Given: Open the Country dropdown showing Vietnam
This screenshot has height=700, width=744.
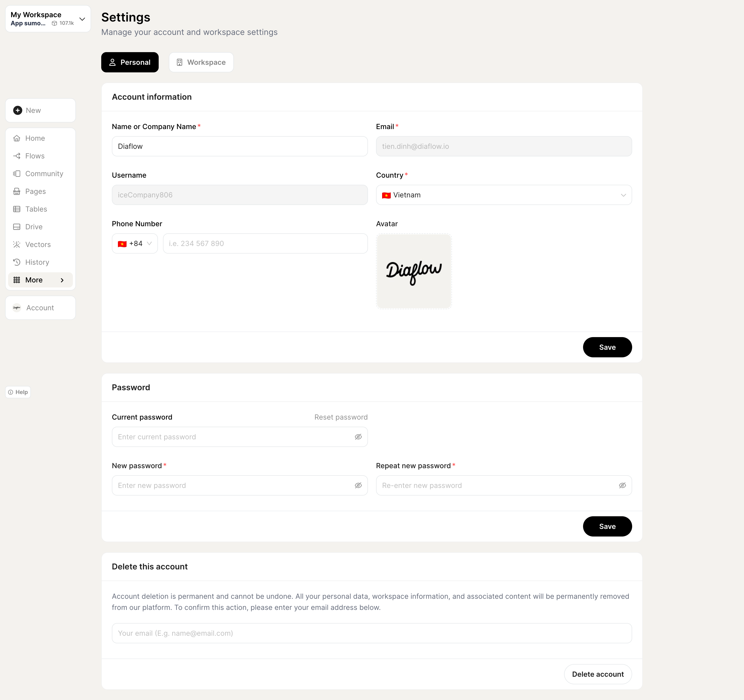Looking at the screenshot, I should [x=504, y=195].
